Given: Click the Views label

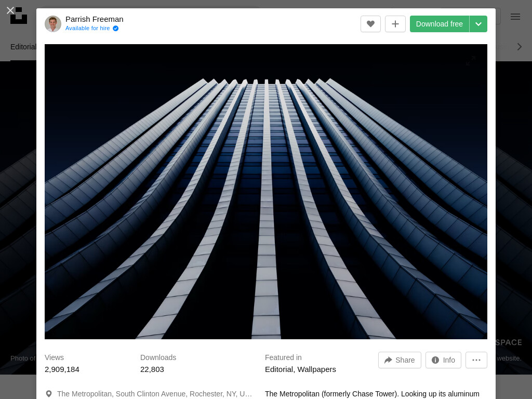Looking at the screenshot, I should pyautogui.click(x=54, y=357).
